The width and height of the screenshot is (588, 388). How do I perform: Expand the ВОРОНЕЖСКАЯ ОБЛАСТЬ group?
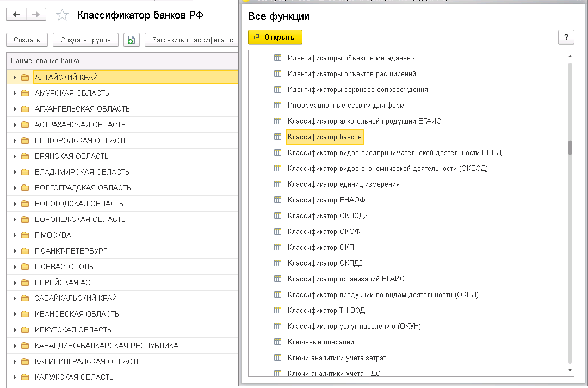pos(15,220)
